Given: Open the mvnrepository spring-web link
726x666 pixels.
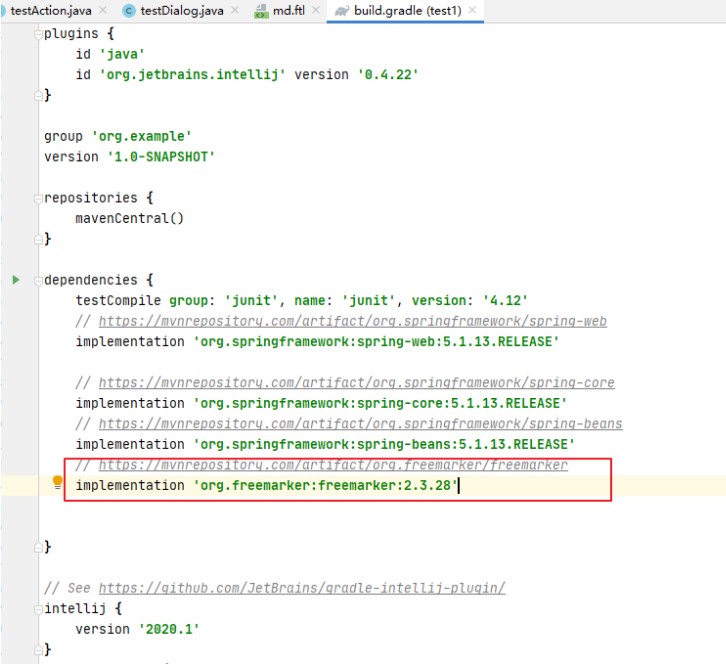Looking at the screenshot, I should 352,321.
